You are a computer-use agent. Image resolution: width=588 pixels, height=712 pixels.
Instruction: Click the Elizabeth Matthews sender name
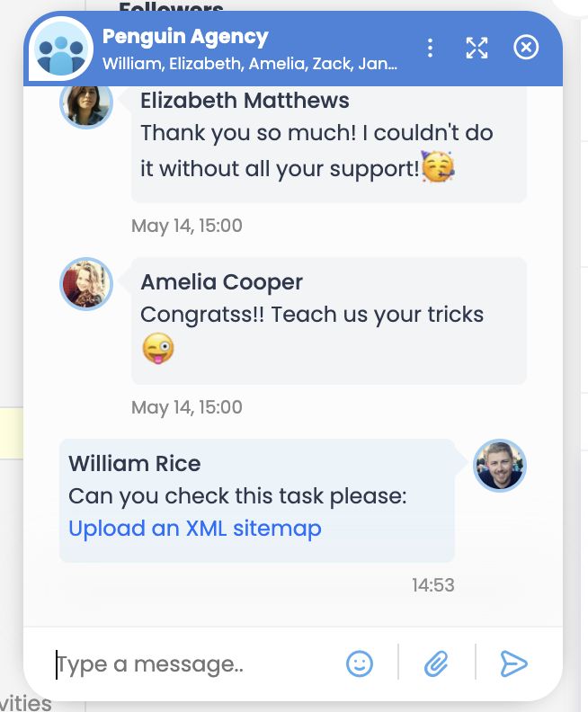click(x=245, y=101)
